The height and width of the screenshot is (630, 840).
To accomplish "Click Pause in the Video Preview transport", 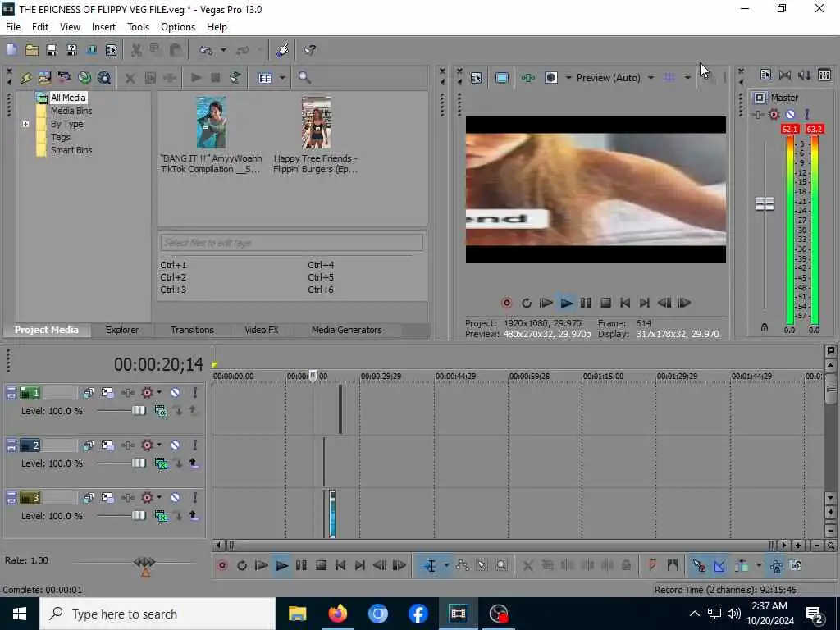I will tap(586, 304).
